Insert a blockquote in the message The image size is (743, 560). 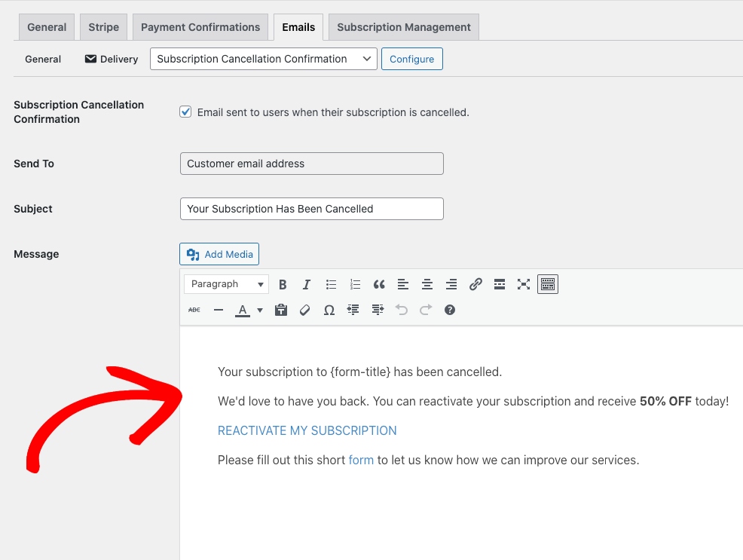pos(379,284)
